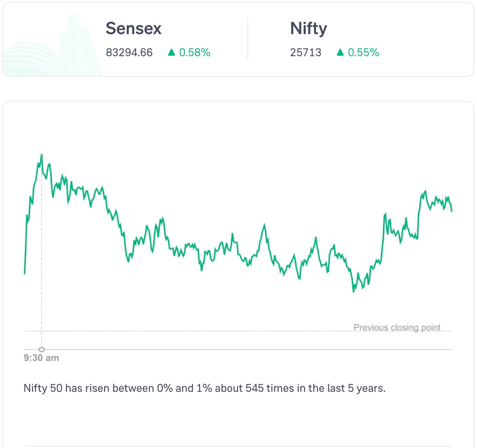Click the circular time handle on chart axis
The image size is (477, 448).
coord(42,350)
